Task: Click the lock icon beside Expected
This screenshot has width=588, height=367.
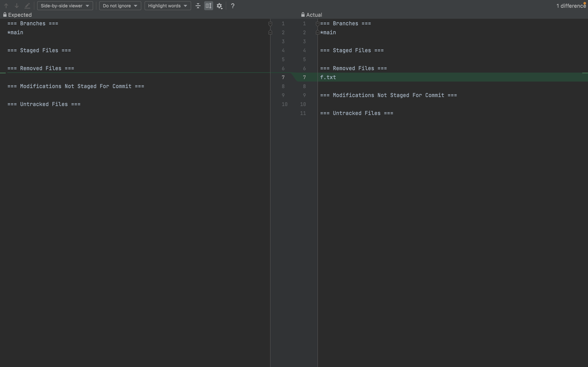Action: coord(5,15)
